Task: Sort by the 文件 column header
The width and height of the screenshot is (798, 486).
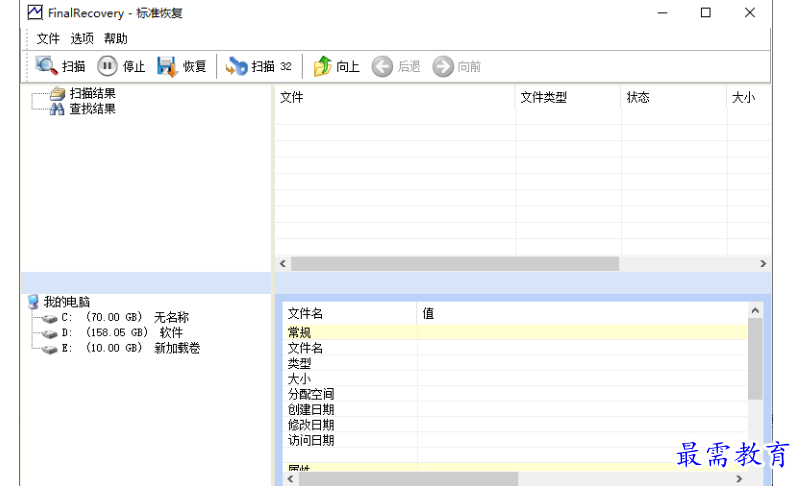Action: 395,97
